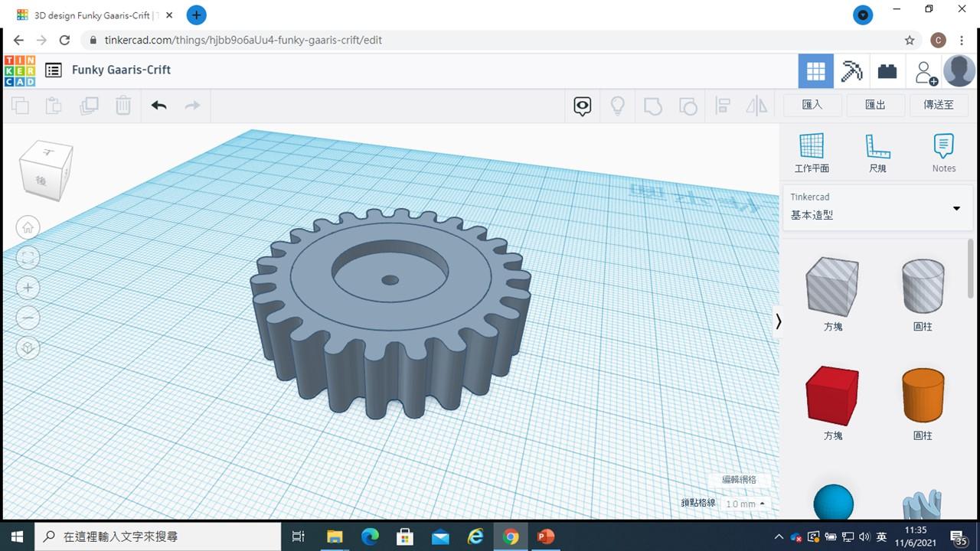
Task: Open Windows Start menu
Action: coord(17,536)
